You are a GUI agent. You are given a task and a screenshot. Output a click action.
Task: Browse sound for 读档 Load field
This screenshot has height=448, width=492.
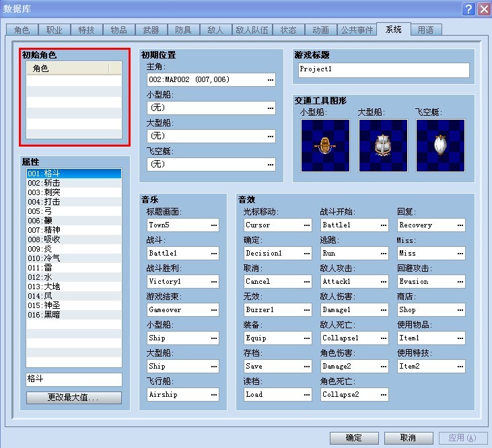(306, 395)
